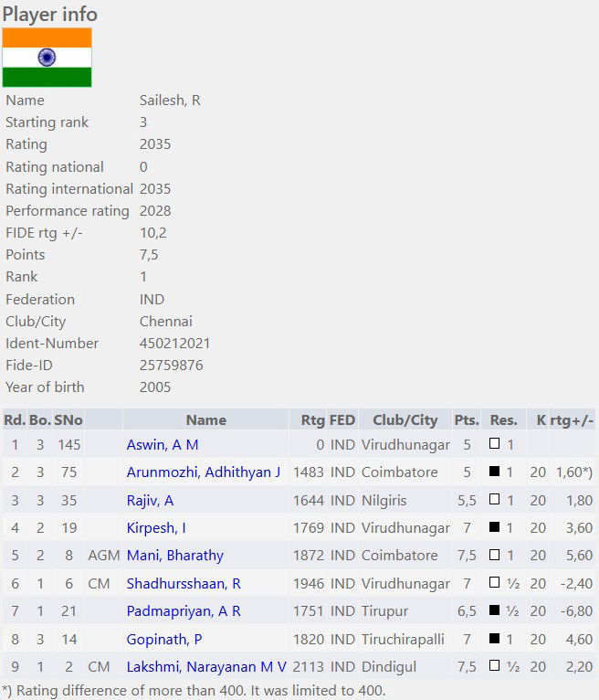Click the Fide-ID value 25759876

pyautogui.click(x=171, y=365)
